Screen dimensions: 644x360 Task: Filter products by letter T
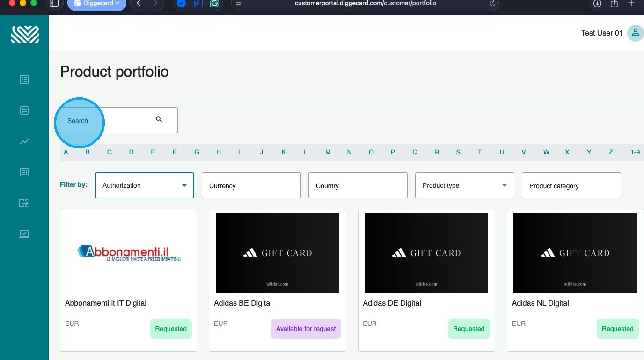(x=480, y=152)
